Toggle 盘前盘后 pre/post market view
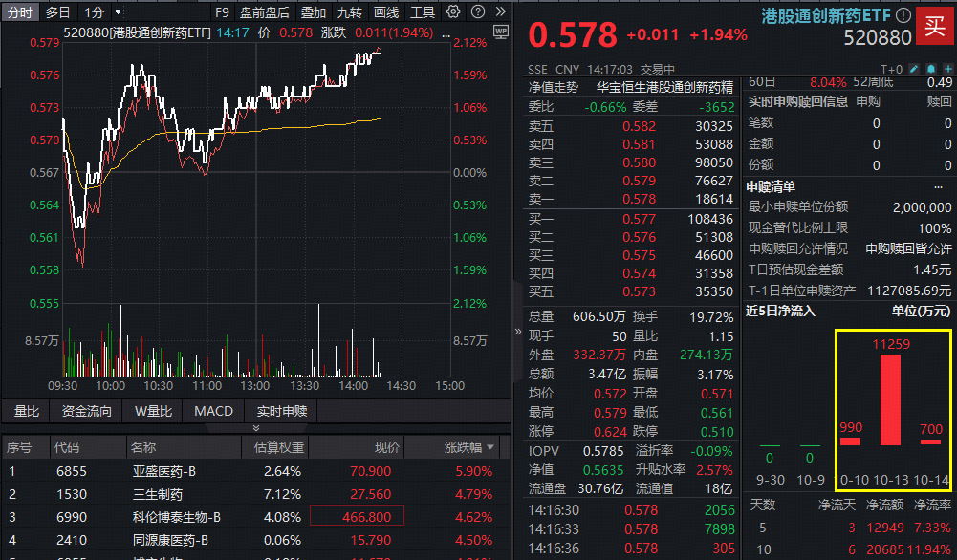Screen dimensions: 957x560 [265, 12]
